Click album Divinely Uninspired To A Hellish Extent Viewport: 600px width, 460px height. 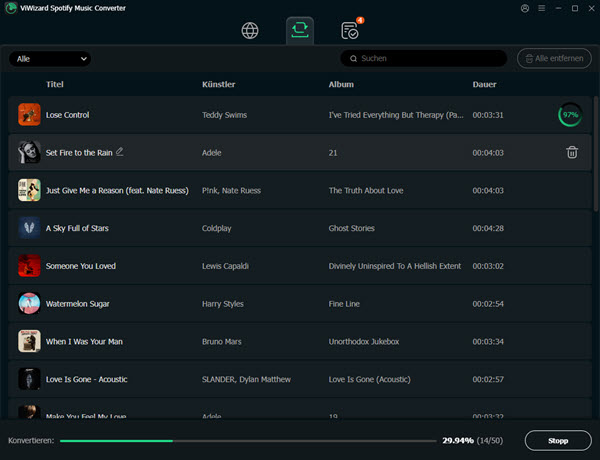tap(395, 266)
